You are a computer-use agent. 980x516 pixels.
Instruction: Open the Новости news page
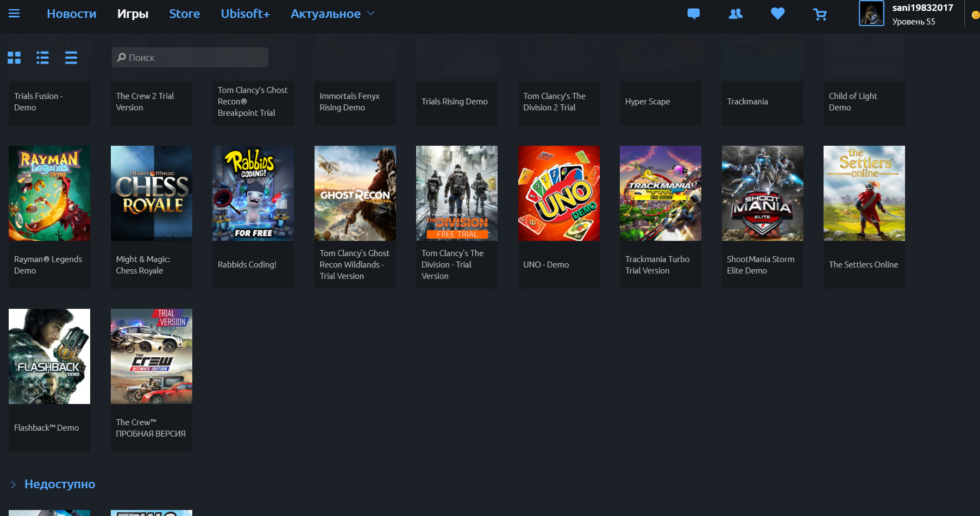[x=71, y=14]
